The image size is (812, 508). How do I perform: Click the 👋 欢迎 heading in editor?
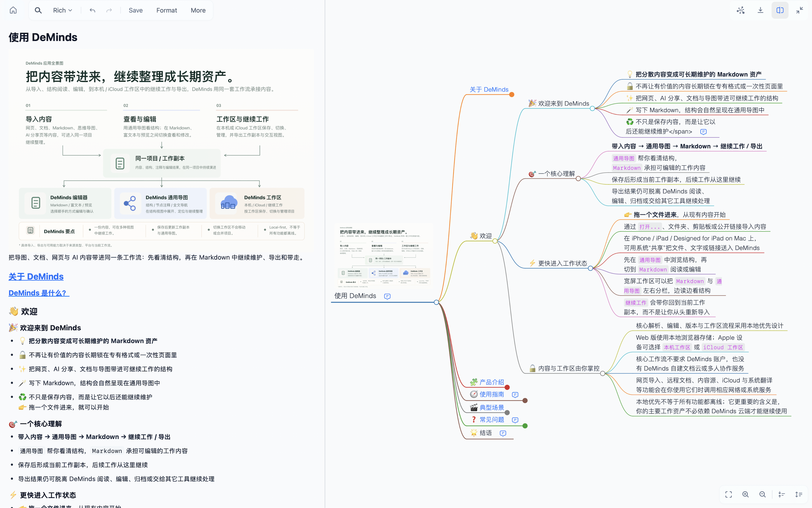23,311
